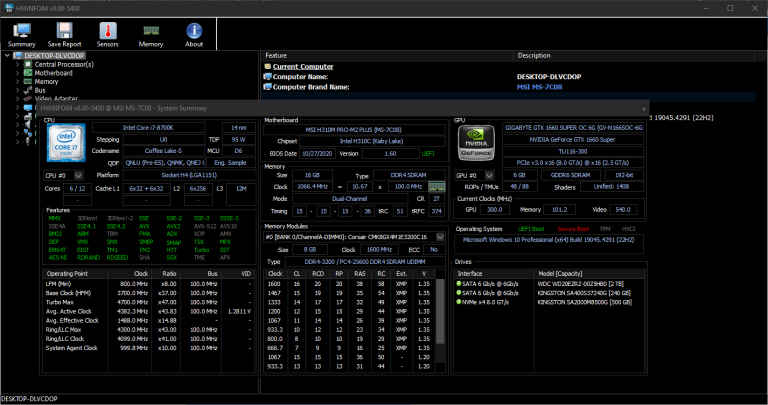Open the Summary toolbar icon
Image resolution: width=768 pixels, height=405 pixels.
pyautogui.click(x=21, y=34)
